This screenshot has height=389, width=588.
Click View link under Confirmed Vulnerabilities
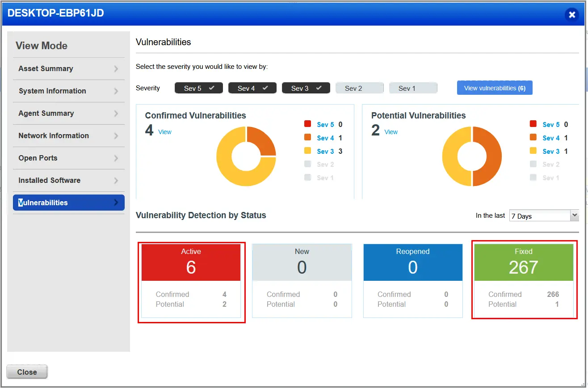[x=165, y=132]
